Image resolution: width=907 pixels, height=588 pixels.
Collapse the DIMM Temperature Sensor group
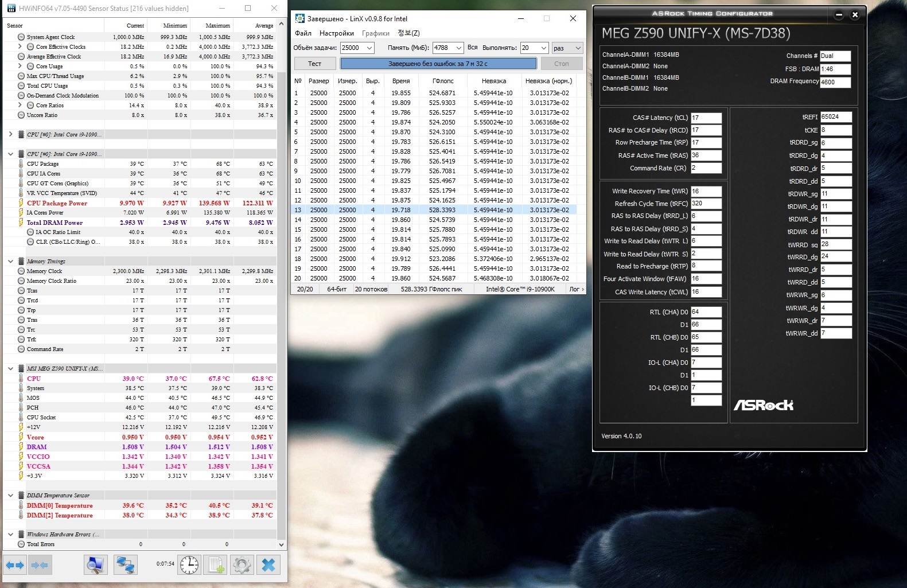pos(10,496)
